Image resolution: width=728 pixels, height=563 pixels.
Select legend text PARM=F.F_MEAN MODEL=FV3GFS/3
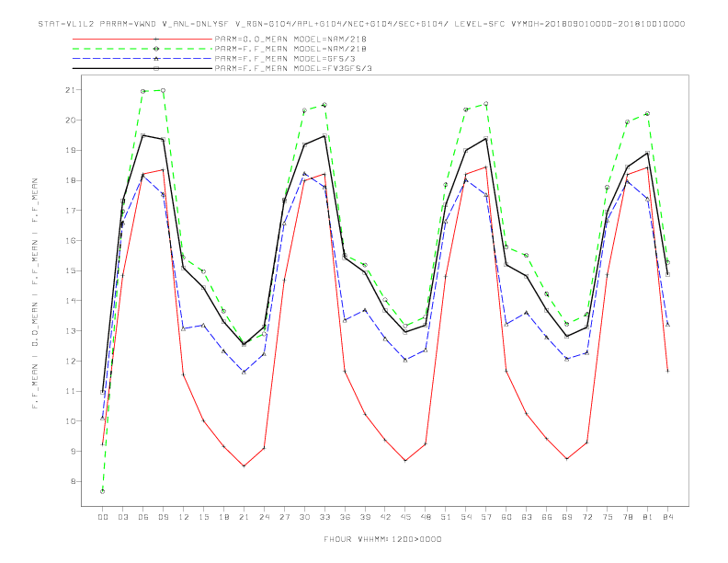click(x=293, y=68)
